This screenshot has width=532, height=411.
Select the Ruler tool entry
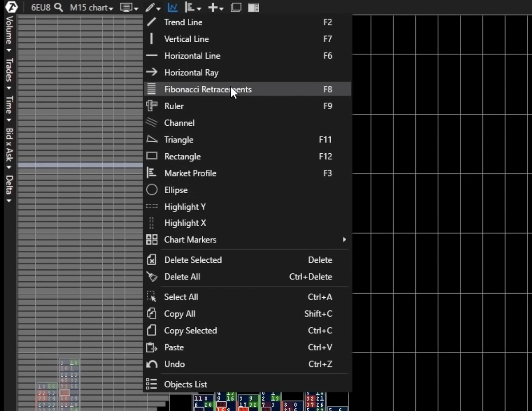(x=247, y=106)
